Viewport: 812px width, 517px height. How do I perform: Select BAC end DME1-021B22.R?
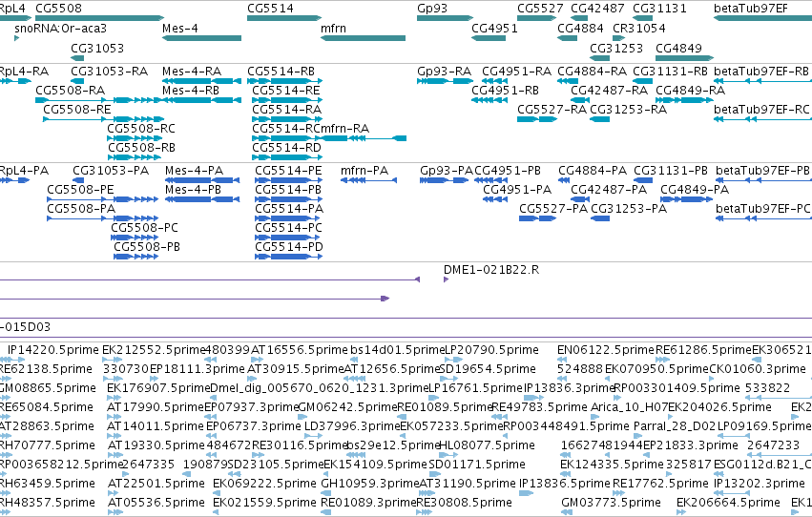click(x=491, y=270)
